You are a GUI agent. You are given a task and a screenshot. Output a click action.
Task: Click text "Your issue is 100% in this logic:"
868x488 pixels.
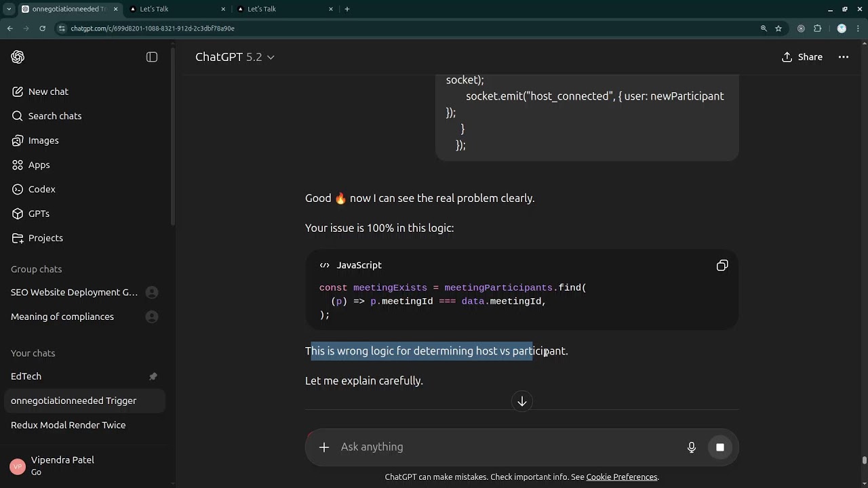(x=379, y=228)
